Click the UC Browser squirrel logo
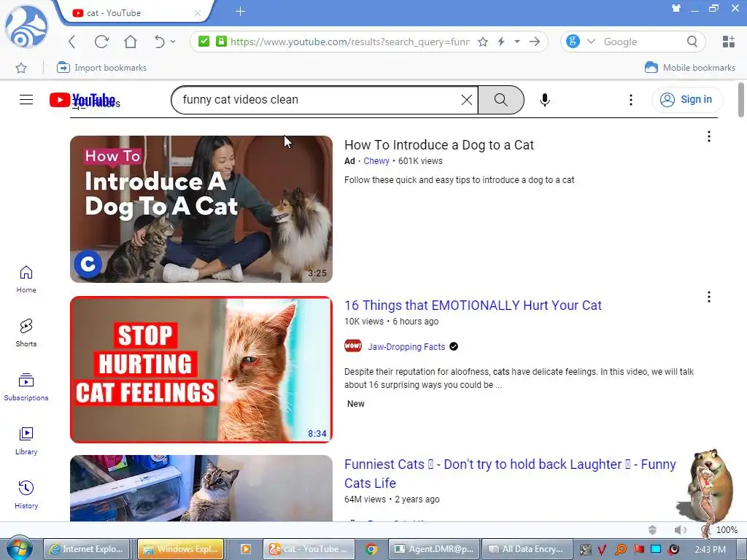 point(26,27)
